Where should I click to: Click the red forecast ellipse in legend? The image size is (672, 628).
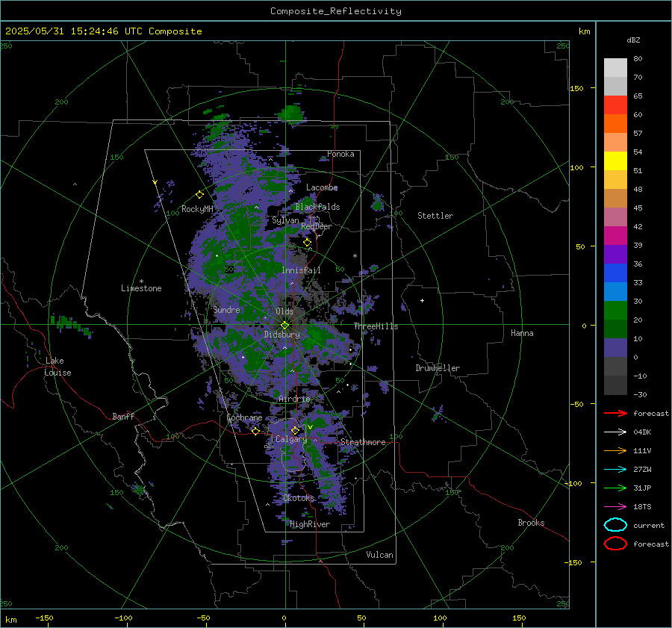(x=615, y=544)
